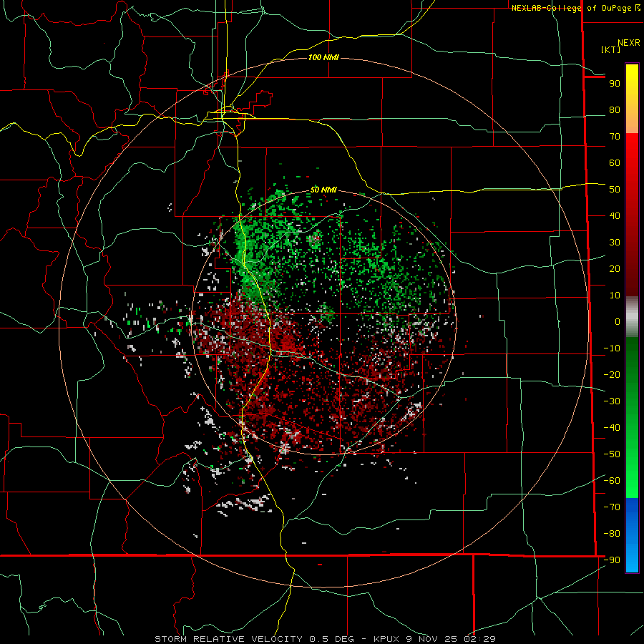Click the 30 value on the color scale
Screen dimensions: 644x644
click(x=615, y=243)
